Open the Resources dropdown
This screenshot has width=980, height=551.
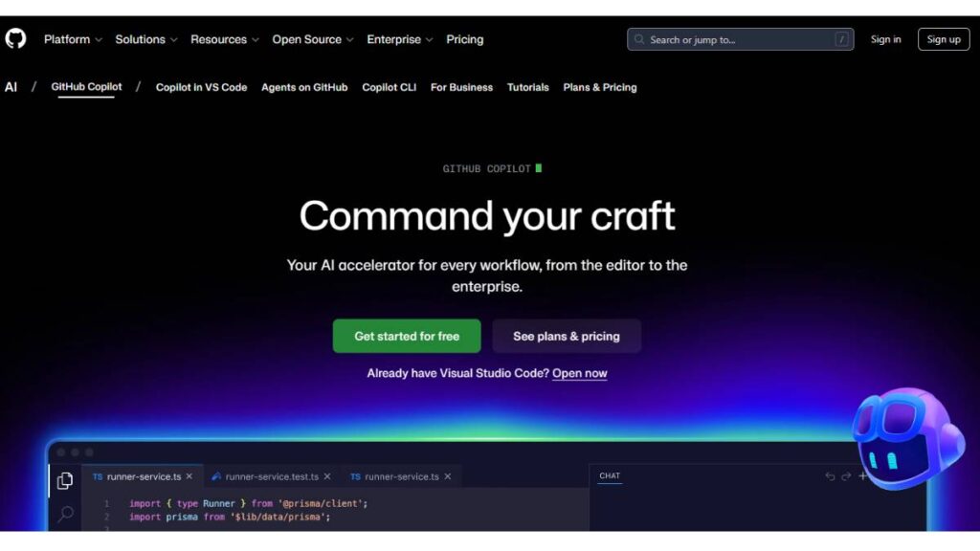(x=219, y=39)
